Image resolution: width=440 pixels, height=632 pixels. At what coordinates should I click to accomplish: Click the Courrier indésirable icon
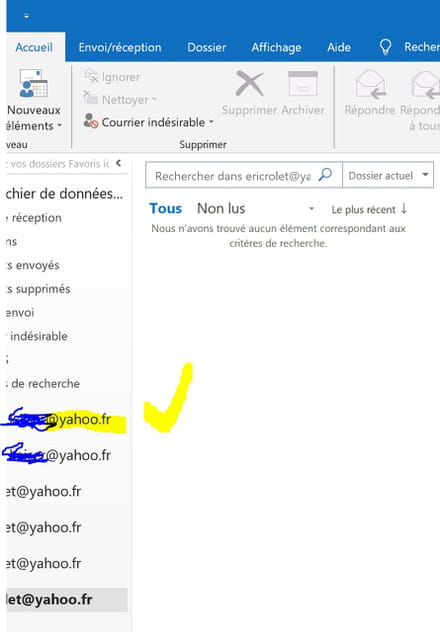(91, 121)
